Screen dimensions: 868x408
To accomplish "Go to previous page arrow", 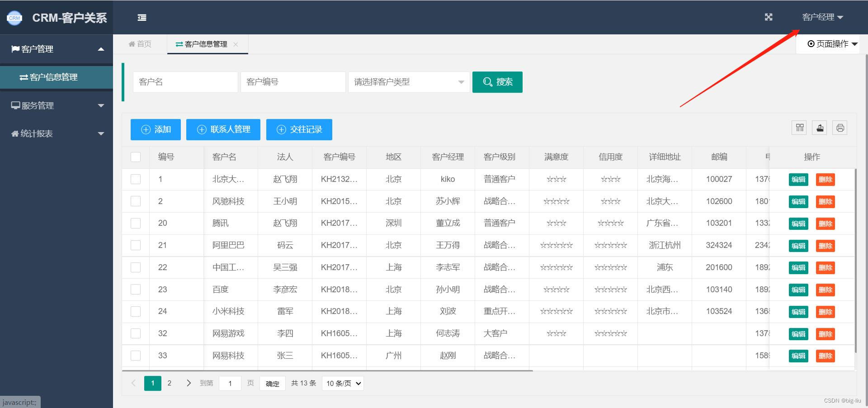I will (x=133, y=383).
